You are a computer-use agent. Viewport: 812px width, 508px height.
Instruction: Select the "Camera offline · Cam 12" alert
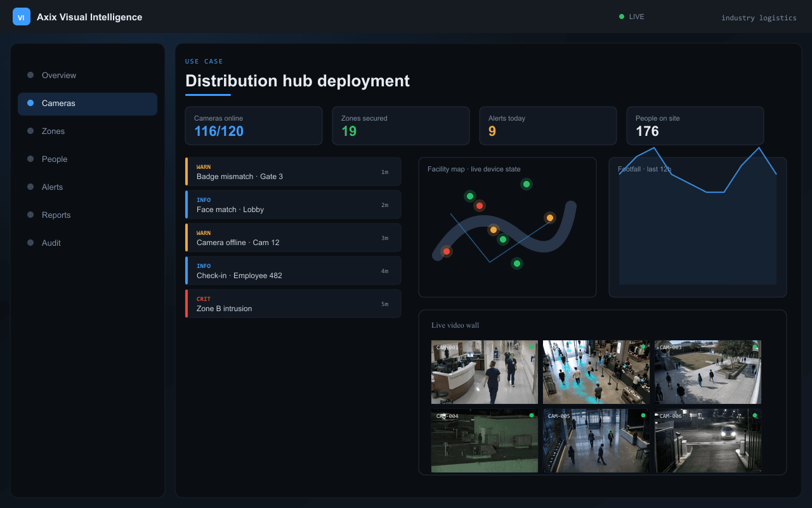point(293,237)
